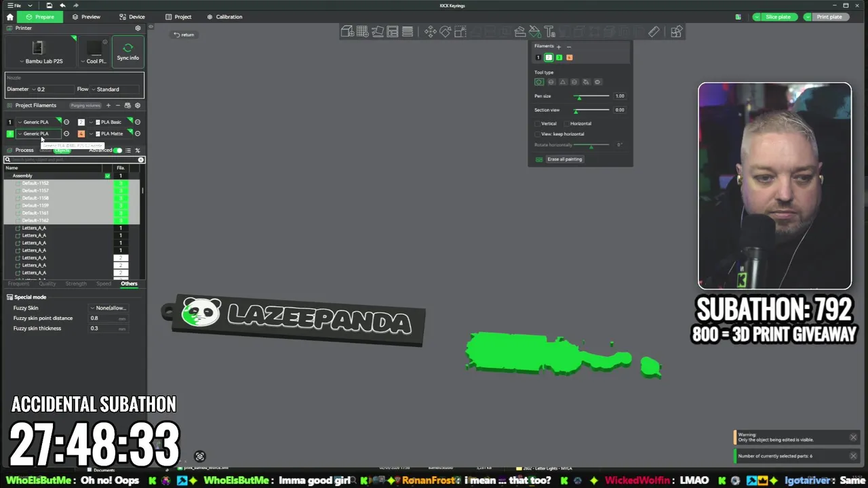Open the Bambu Lab P2S printer dropdown
This screenshot has height=488, width=868.
(x=41, y=52)
